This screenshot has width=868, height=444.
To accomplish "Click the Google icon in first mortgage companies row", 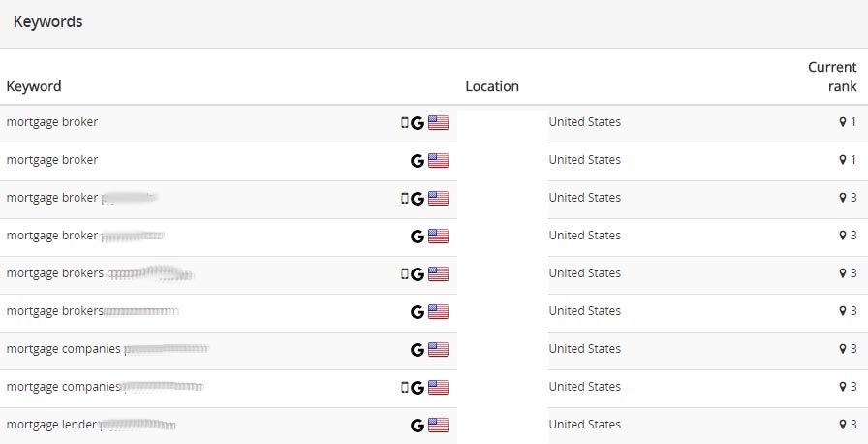I will (418, 349).
